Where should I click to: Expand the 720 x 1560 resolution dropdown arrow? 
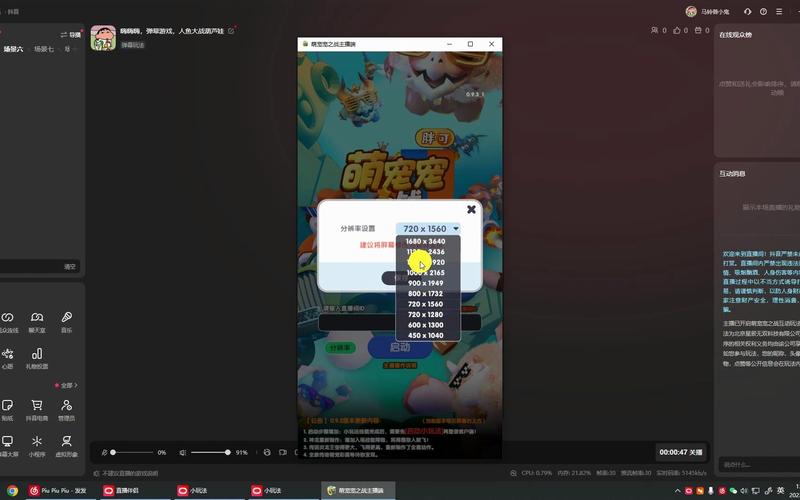point(456,229)
